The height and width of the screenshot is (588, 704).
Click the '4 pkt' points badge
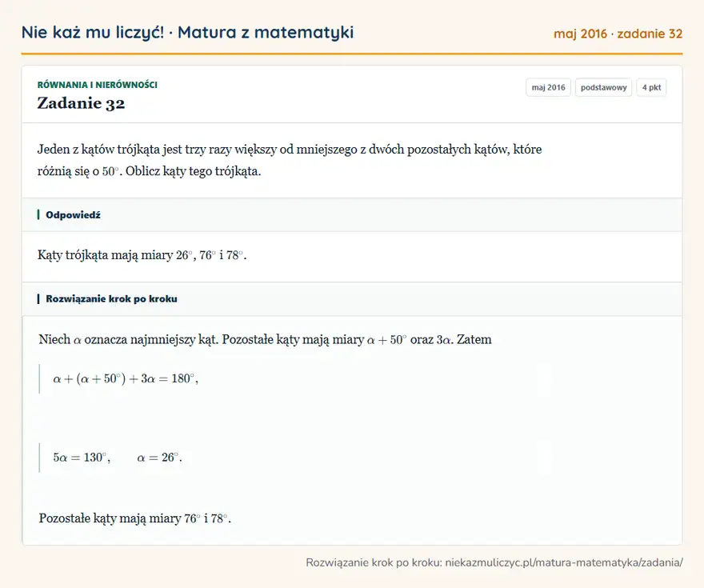coord(651,87)
